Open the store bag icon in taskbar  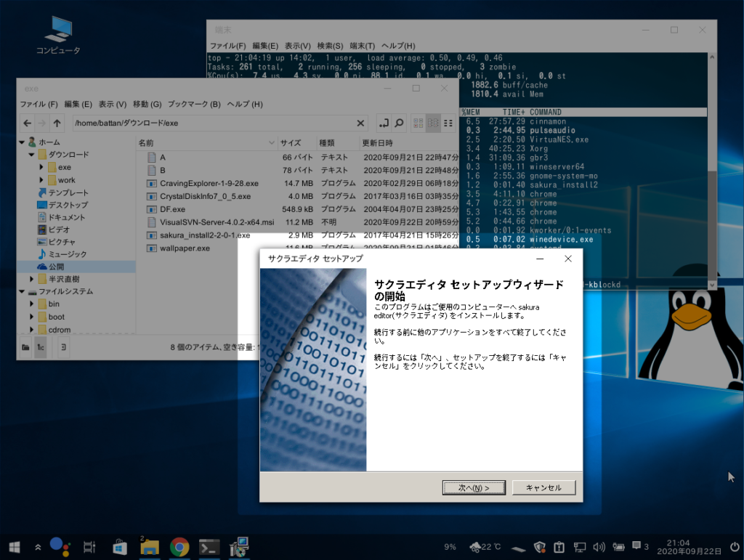click(120, 547)
